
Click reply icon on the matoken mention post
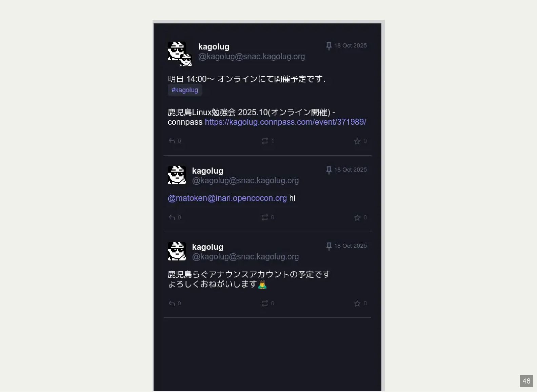click(172, 217)
